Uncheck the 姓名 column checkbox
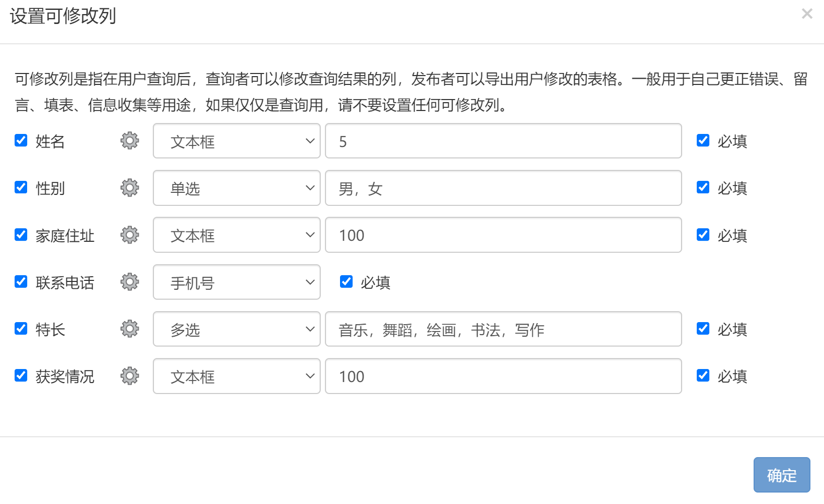The image size is (824, 504). coord(21,140)
